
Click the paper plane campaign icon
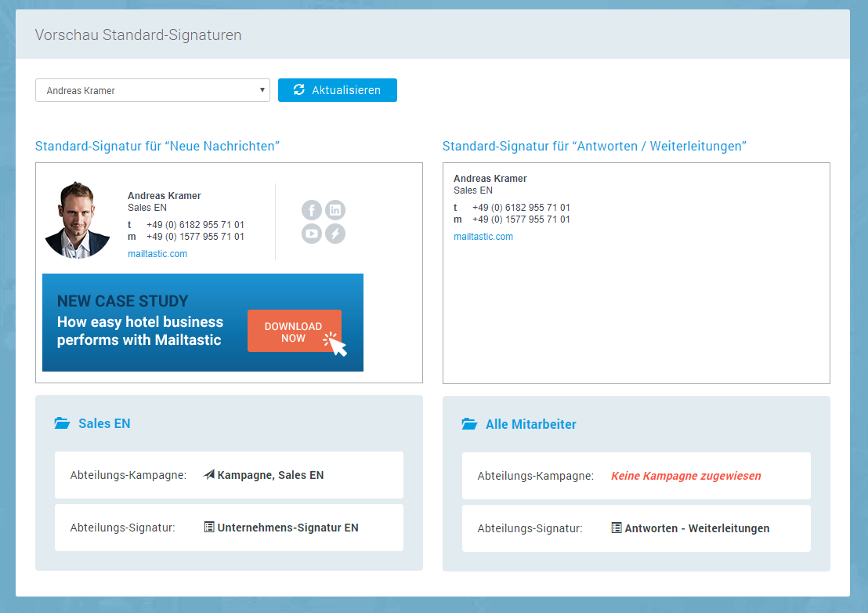[208, 474]
